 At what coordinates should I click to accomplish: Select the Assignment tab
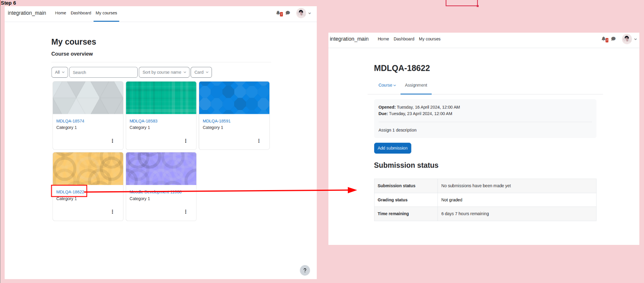[x=416, y=85]
